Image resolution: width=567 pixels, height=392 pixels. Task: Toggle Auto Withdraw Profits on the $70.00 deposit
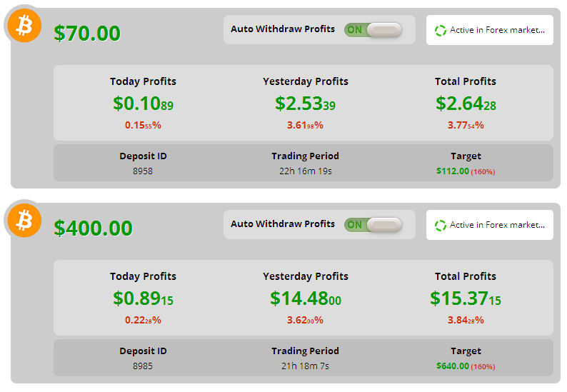[373, 30]
